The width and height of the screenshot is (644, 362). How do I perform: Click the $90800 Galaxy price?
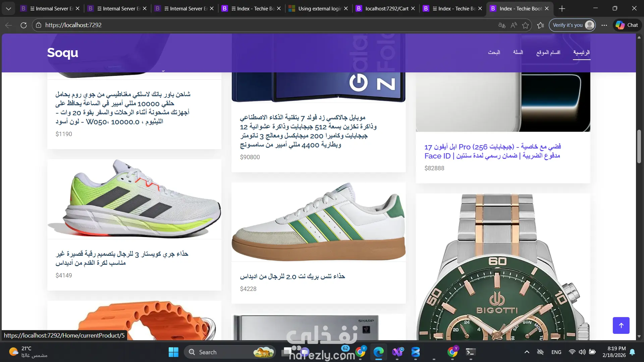250,157
